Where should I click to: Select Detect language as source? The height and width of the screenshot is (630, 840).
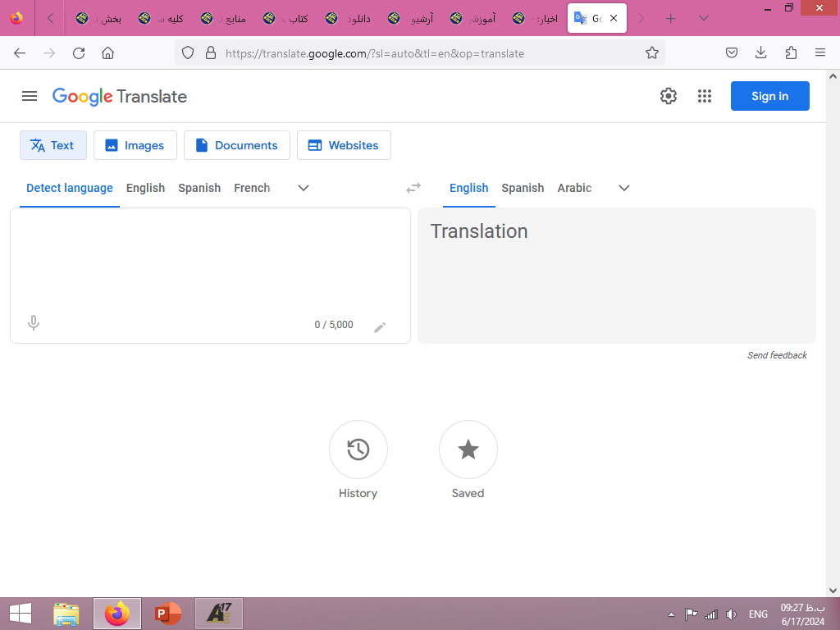[70, 188]
